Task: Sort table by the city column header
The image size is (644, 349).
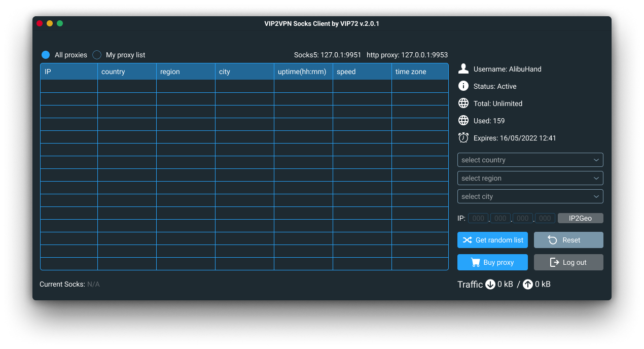Action: (x=244, y=72)
